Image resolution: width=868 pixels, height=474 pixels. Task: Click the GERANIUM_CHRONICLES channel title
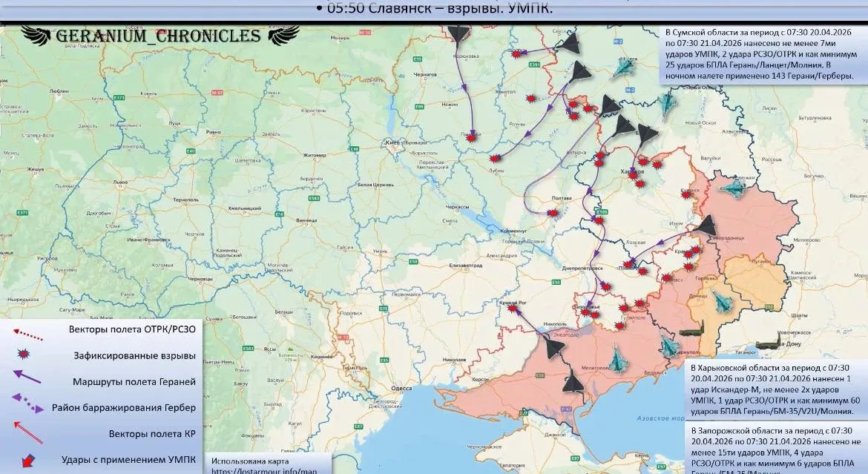158,36
